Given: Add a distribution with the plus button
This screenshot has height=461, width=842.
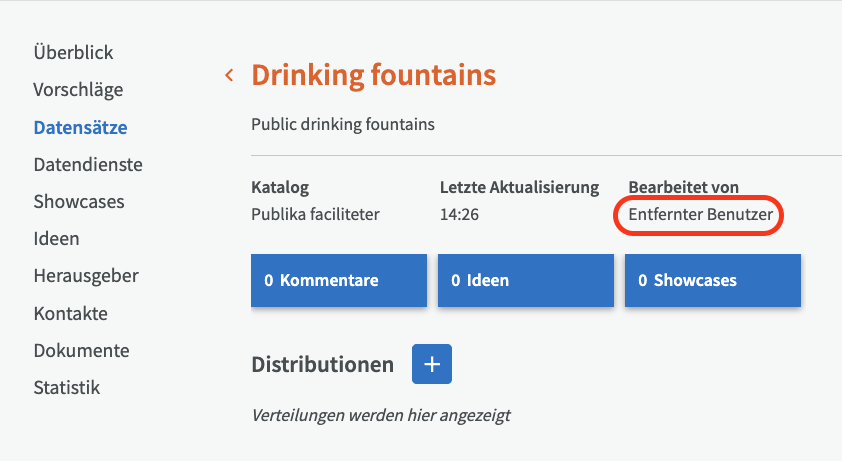Looking at the screenshot, I should pos(432,364).
